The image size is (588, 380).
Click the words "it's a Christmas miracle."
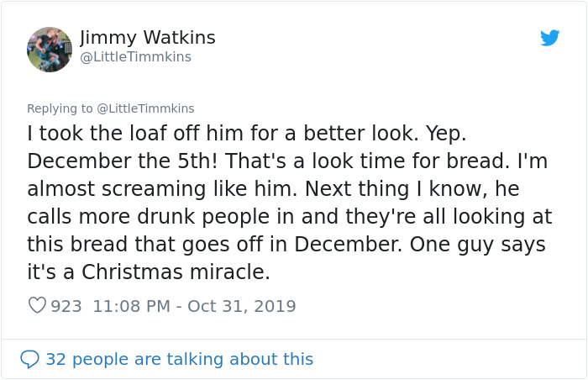point(147,272)
